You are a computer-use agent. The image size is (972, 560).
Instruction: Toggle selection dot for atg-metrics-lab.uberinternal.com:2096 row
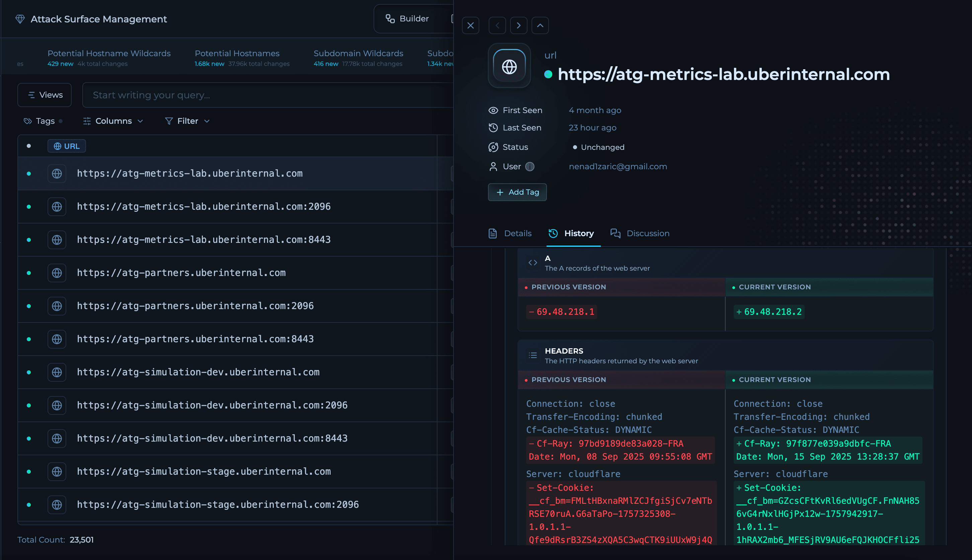tap(29, 206)
